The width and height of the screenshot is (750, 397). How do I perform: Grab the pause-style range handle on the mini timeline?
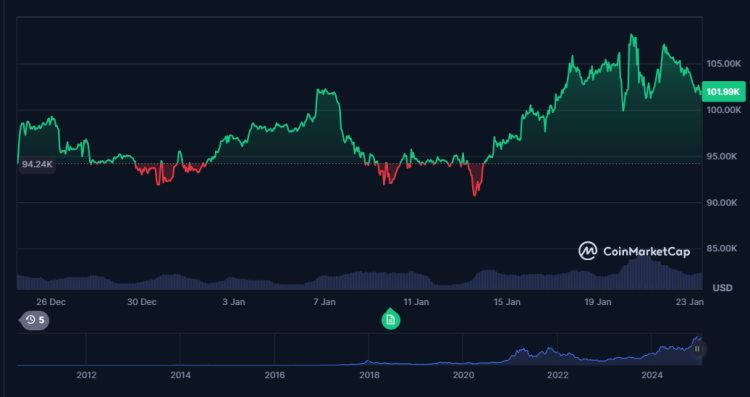697,349
